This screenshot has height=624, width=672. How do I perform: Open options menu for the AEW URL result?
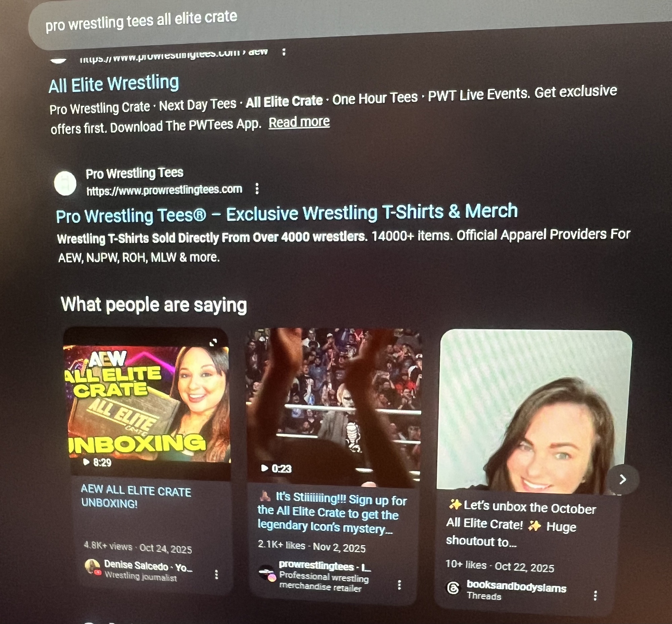click(x=284, y=52)
